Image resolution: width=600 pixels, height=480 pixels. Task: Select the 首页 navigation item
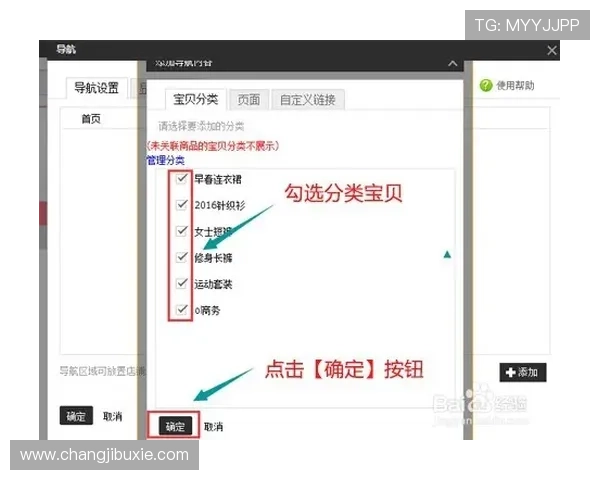click(x=91, y=119)
